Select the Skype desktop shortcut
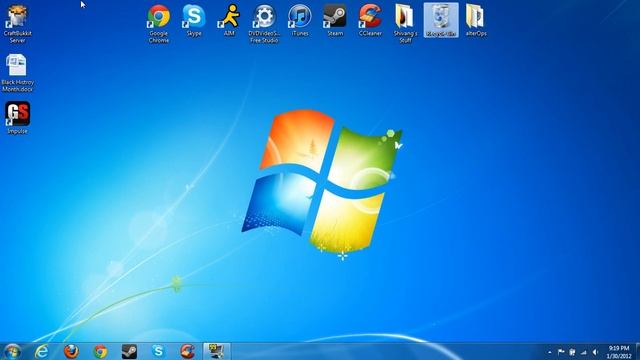The height and width of the screenshot is (360, 640). point(194,21)
